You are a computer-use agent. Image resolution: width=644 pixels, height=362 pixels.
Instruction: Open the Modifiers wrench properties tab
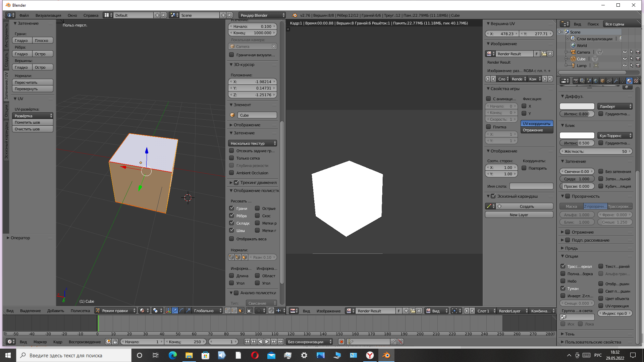616,81
